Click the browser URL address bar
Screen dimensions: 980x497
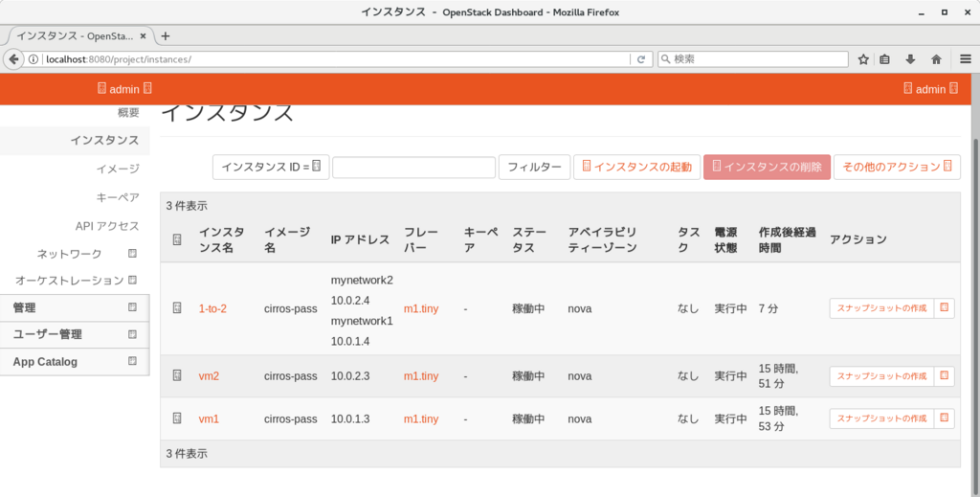pos(336,59)
